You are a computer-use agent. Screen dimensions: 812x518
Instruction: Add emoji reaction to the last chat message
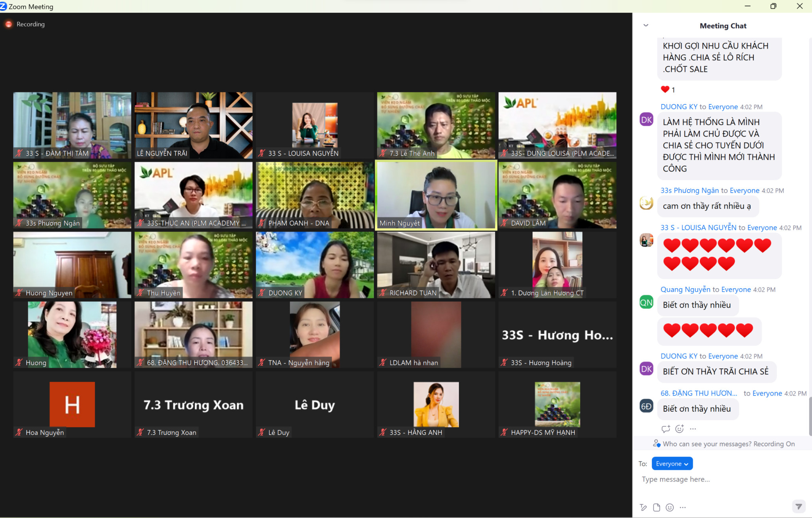tap(680, 429)
